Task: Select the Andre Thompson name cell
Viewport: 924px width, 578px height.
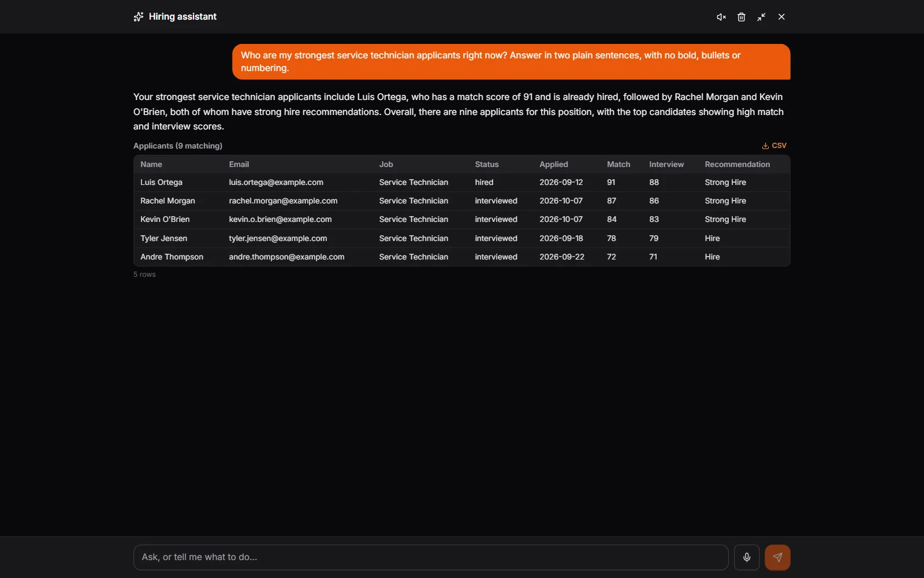Action: pyautogui.click(x=172, y=257)
